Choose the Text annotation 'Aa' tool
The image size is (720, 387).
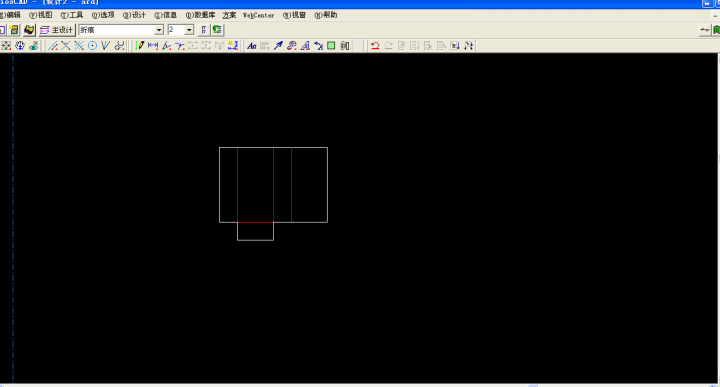[x=252, y=45]
